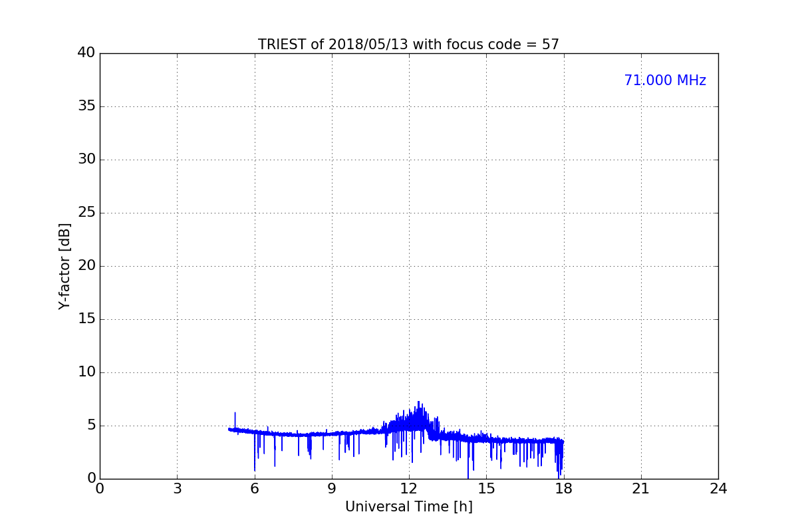Click x-axis tick label 3
Image resolution: width=798 pixels, height=532 pixels.
177,489
